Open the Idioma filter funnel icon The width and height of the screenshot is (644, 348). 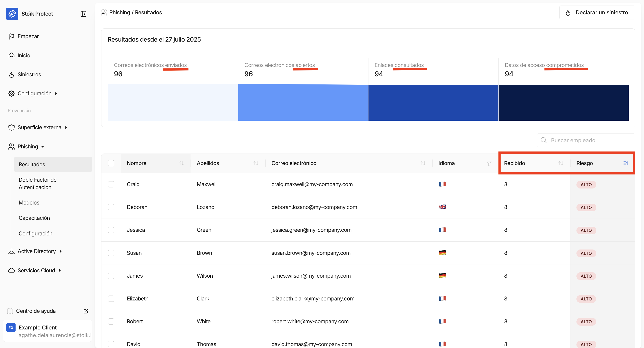489,163
